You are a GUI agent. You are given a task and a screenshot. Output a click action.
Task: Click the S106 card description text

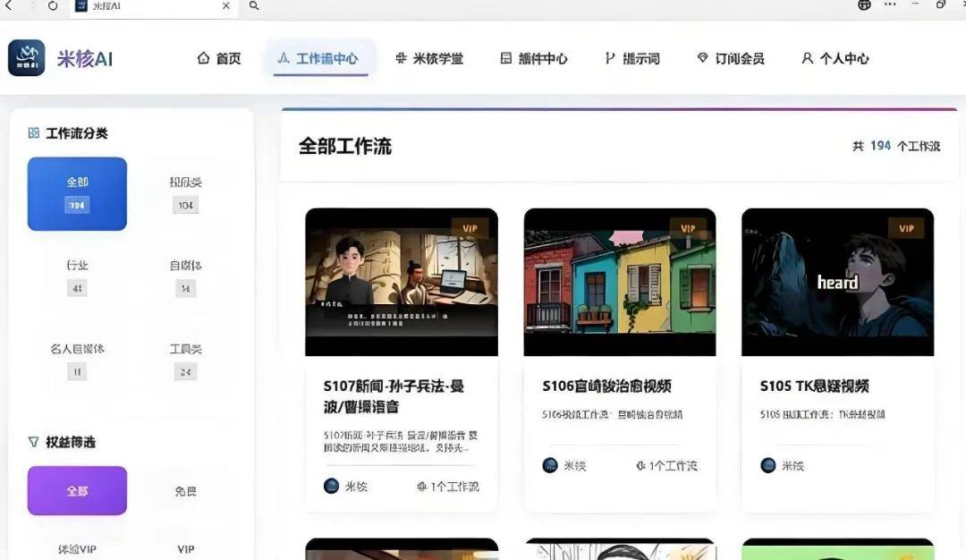coord(613,414)
